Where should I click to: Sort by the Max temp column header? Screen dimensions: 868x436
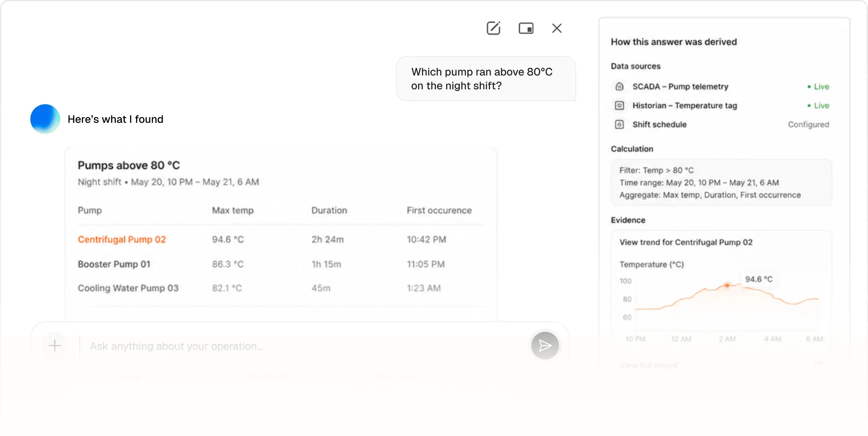pyautogui.click(x=233, y=210)
